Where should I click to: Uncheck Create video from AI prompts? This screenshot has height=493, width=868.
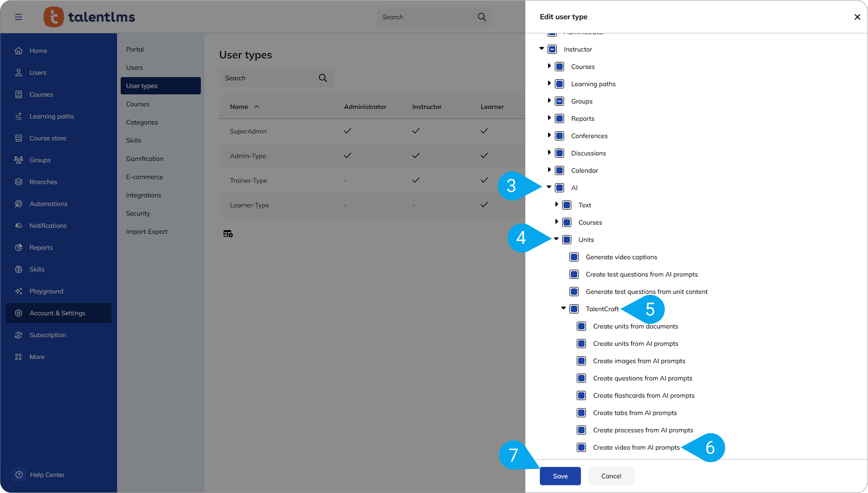pyautogui.click(x=581, y=447)
